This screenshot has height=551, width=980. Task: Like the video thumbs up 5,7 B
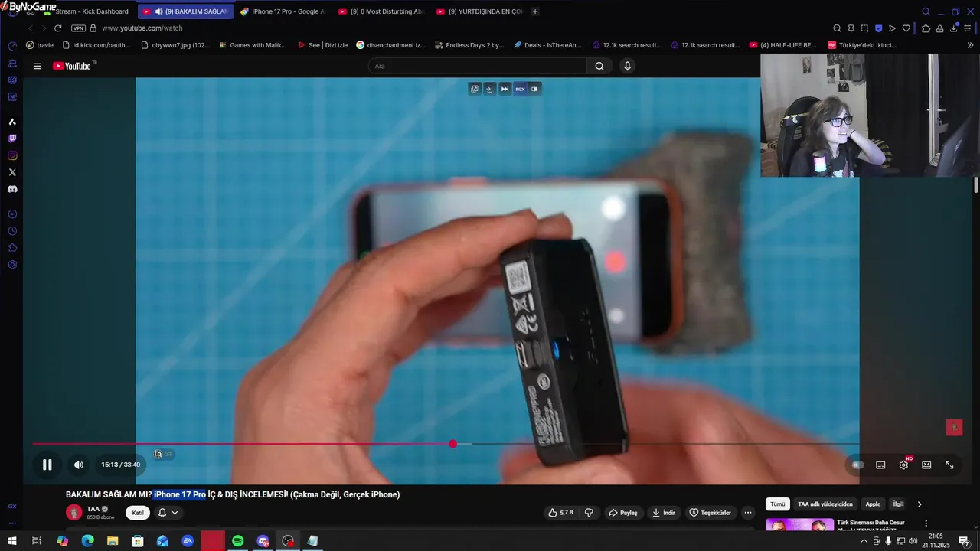[561, 513]
